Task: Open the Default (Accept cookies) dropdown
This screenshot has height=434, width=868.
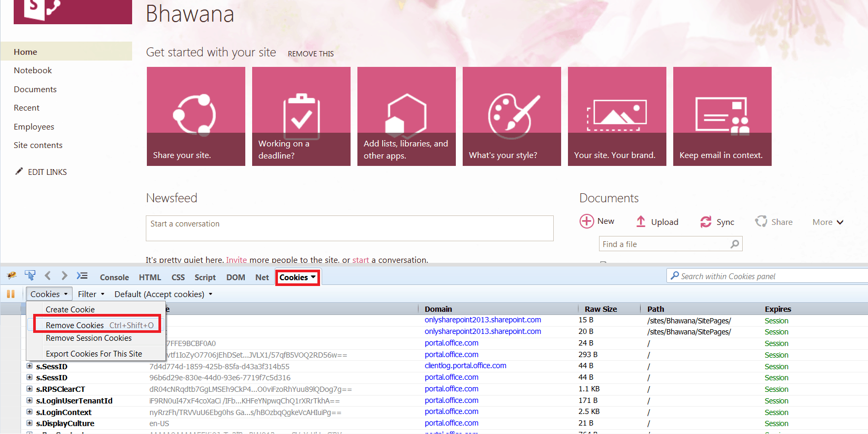Action: pyautogui.click(x=163, y=294)
